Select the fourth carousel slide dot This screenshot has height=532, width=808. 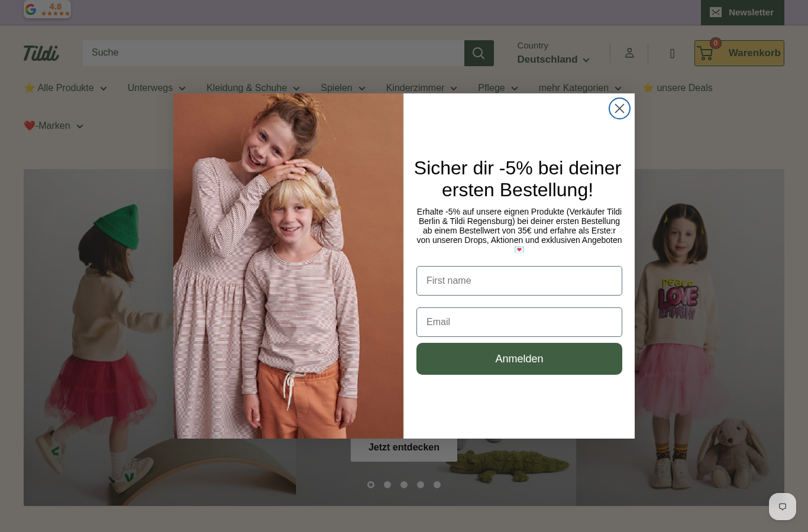click(x=421, y=485)
